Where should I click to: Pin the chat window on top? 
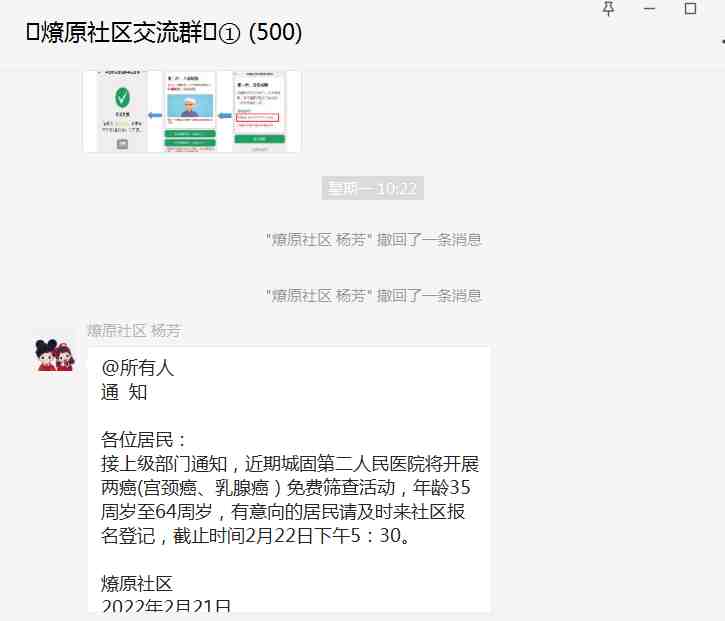point(609,9)
